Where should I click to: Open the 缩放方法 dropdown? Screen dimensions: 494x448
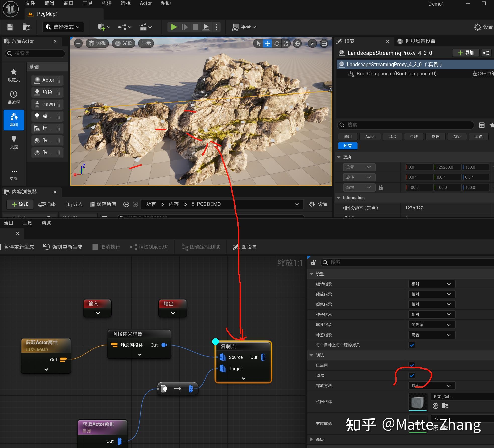431,386
